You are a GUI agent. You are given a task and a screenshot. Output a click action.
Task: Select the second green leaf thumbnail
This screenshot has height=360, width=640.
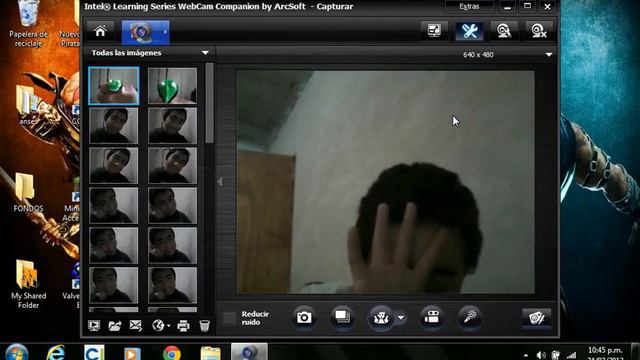coord(172,86)
